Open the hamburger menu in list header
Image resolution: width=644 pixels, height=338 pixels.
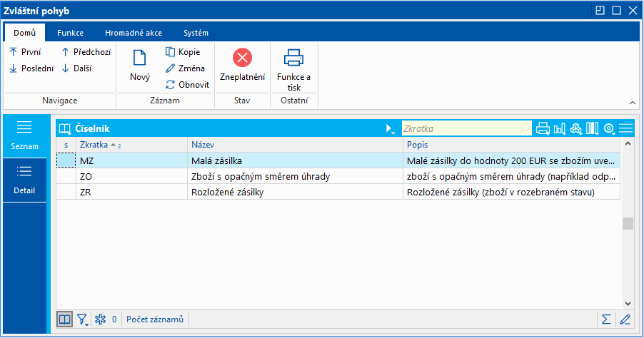coord(625,129)
